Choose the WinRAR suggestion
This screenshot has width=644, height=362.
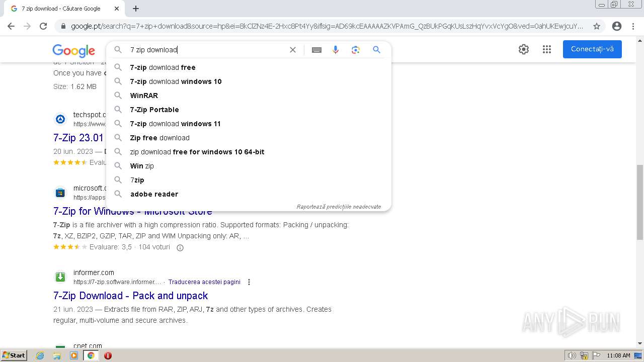249,96
